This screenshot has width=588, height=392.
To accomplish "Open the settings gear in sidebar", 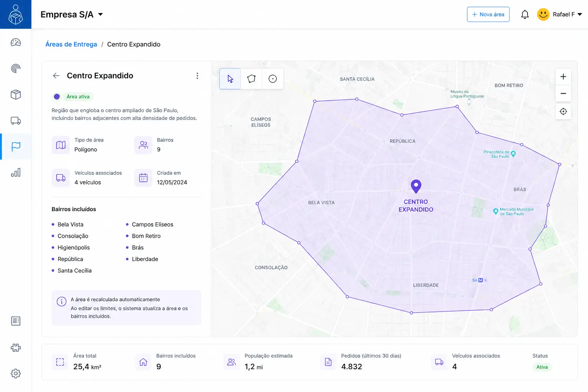I will 16,374.
